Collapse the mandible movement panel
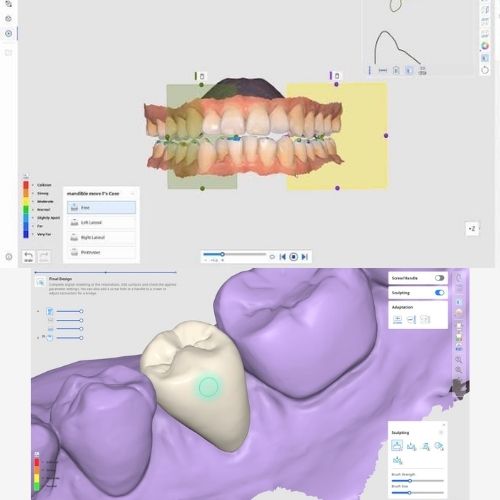Viewport: 500px width, 500px height. pos(132,194)
